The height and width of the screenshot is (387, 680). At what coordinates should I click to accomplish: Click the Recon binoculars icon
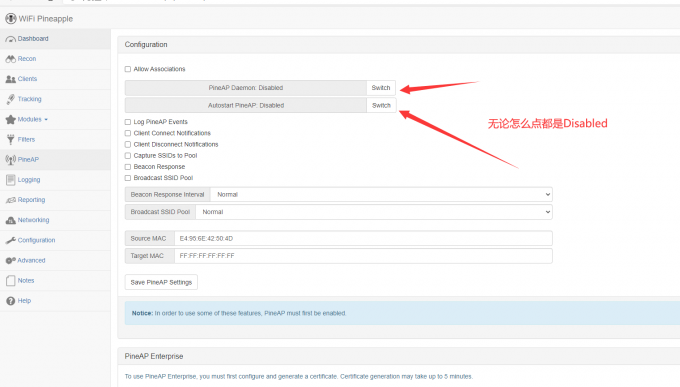tap(10, 59)
